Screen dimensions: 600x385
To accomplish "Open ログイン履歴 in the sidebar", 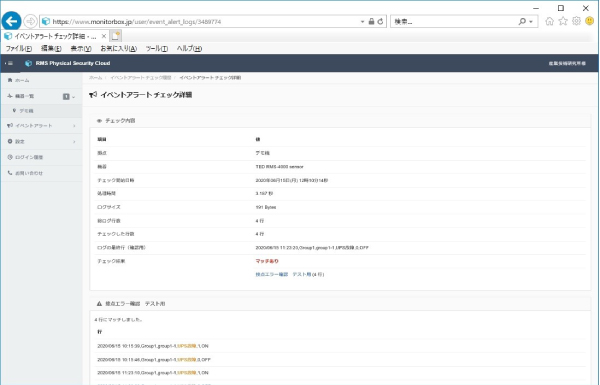I will click(41, 157).
